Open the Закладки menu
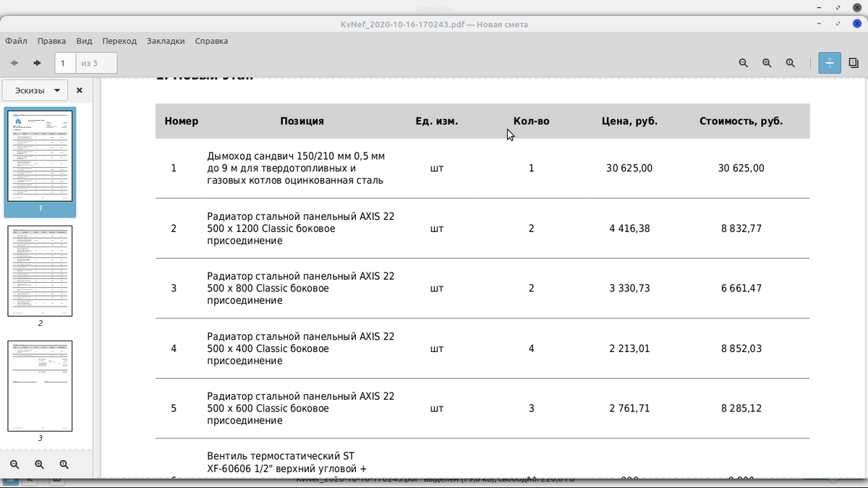The image size is (868, 488). 166,41
